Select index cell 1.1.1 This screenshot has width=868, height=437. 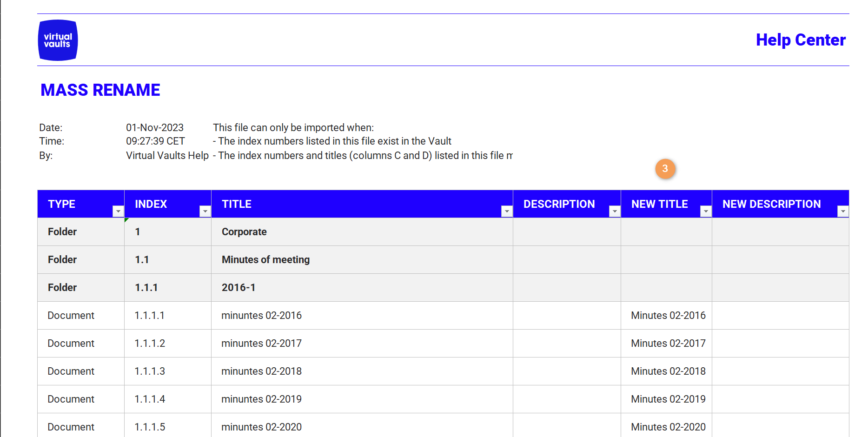(x=168, y=288)
